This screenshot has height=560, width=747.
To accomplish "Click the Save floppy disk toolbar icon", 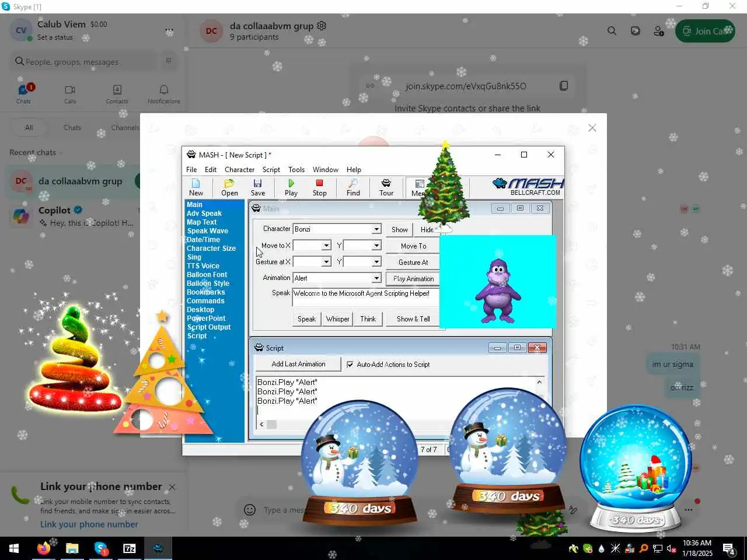I will point(257,187).
